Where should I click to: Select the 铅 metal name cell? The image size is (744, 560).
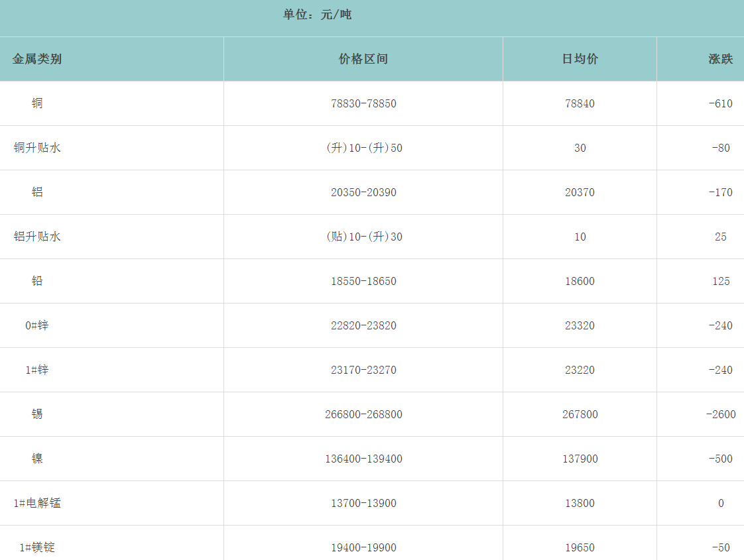[37, 281]
